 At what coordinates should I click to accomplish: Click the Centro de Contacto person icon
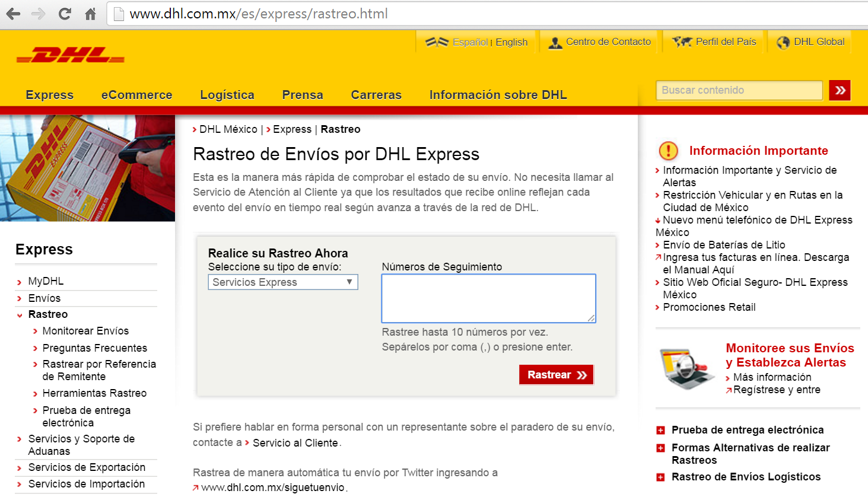[555, 43]
